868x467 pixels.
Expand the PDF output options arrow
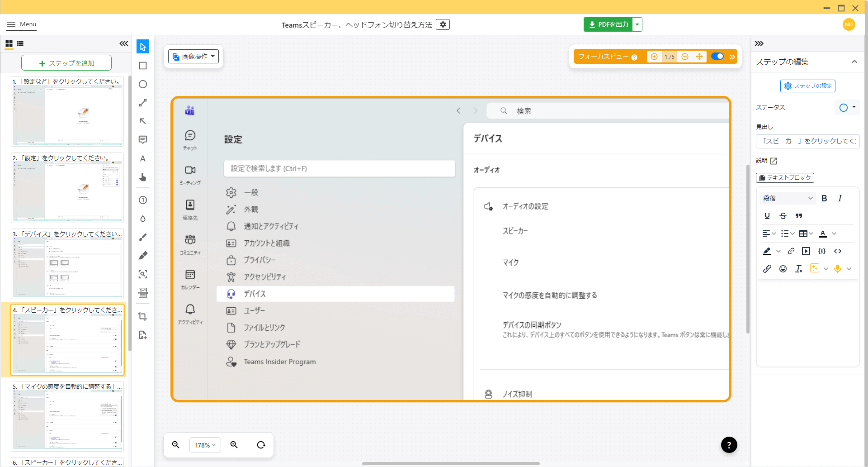(637, 24)
